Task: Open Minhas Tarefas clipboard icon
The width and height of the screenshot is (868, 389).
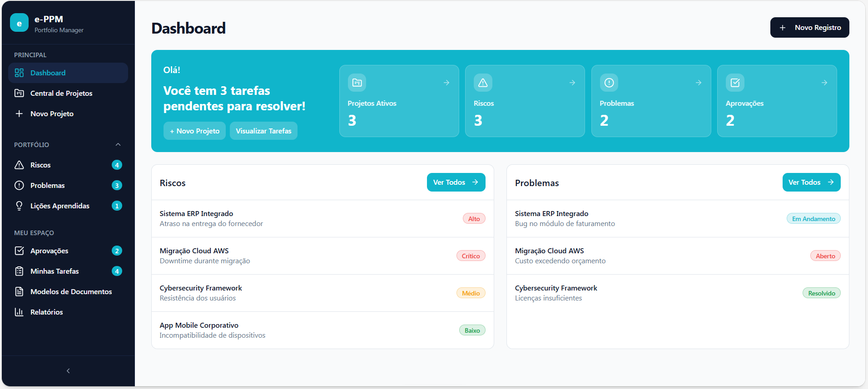Action: tap(19, 271)
